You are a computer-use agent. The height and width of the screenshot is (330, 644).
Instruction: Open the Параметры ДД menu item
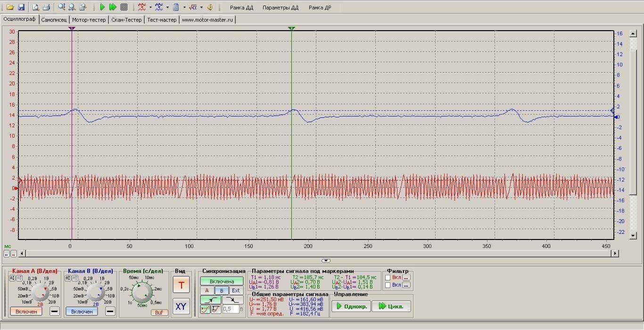280,8
